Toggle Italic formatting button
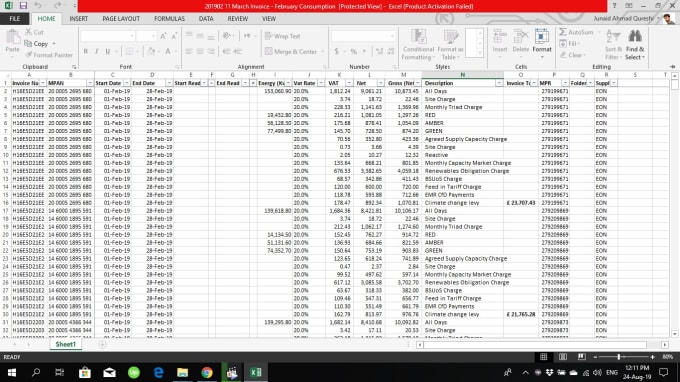Viewport: 680px width, 382px height. [97, 51]
